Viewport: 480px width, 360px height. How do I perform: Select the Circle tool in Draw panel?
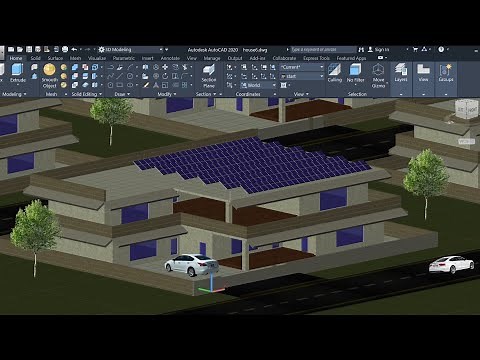[x=130, y=76]
